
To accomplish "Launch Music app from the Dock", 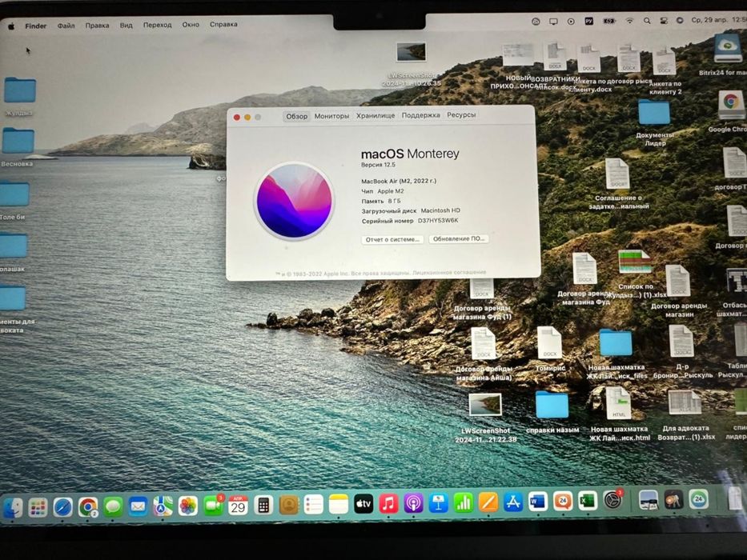I will point(389,504).
